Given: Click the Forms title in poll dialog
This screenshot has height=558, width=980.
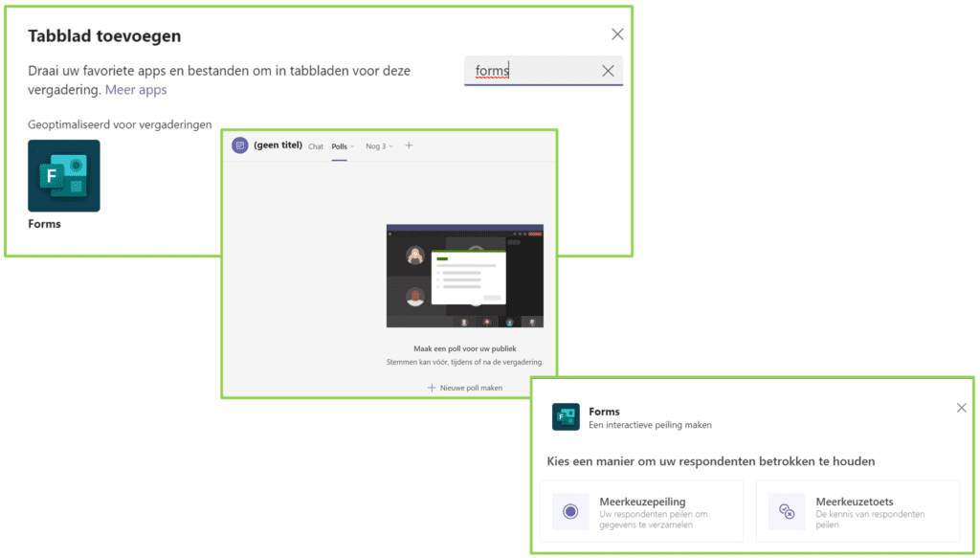Looking at the screenshot, I should 605,412.
